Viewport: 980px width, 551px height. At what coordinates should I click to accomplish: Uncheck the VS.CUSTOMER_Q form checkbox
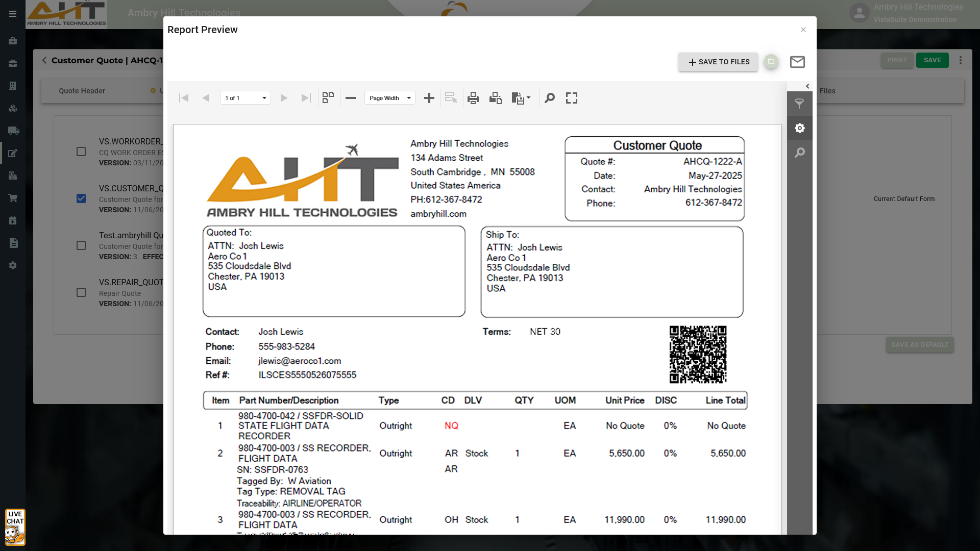click(x=81, y=198)
